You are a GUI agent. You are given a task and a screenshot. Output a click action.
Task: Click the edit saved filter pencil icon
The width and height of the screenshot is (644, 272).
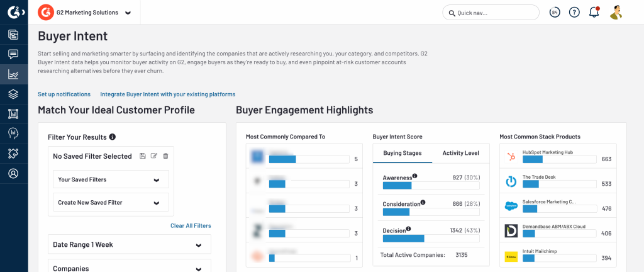click(154, 156)
